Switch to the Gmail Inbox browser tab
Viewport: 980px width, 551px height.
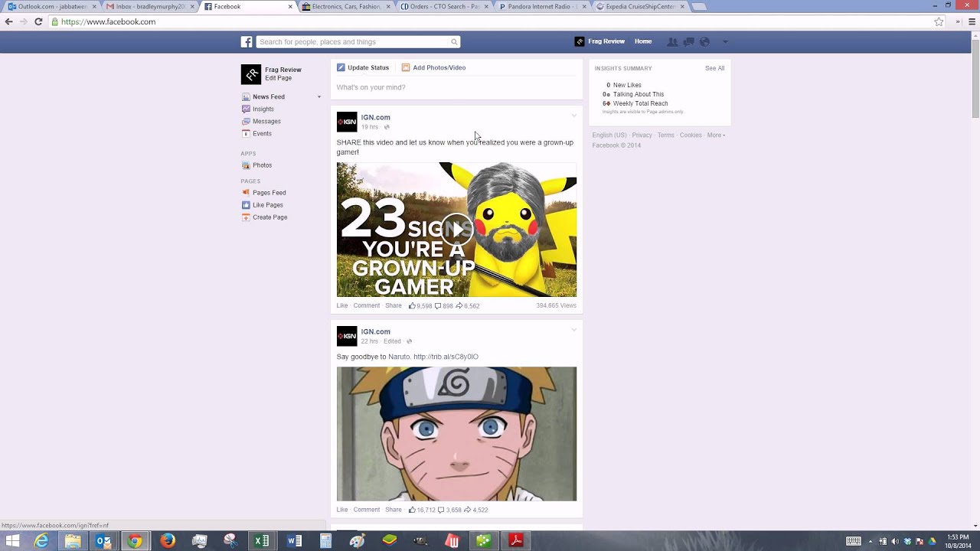(149, 6)
